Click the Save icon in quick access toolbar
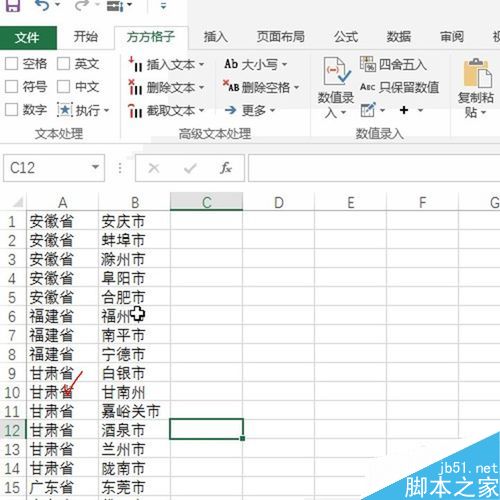500x500 pixels. point(12,5)
